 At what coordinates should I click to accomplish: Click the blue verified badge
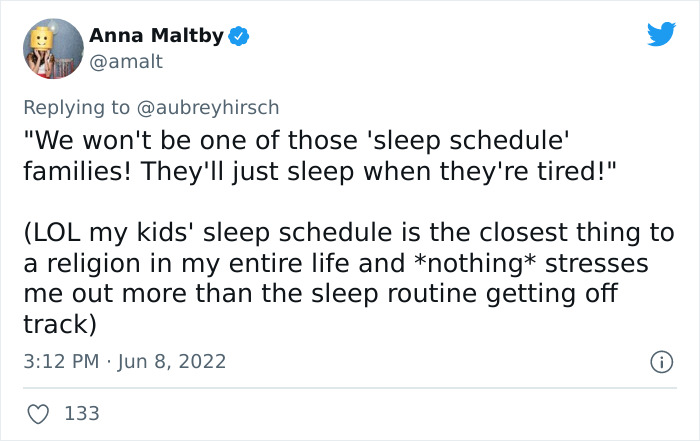click(238, 37)
